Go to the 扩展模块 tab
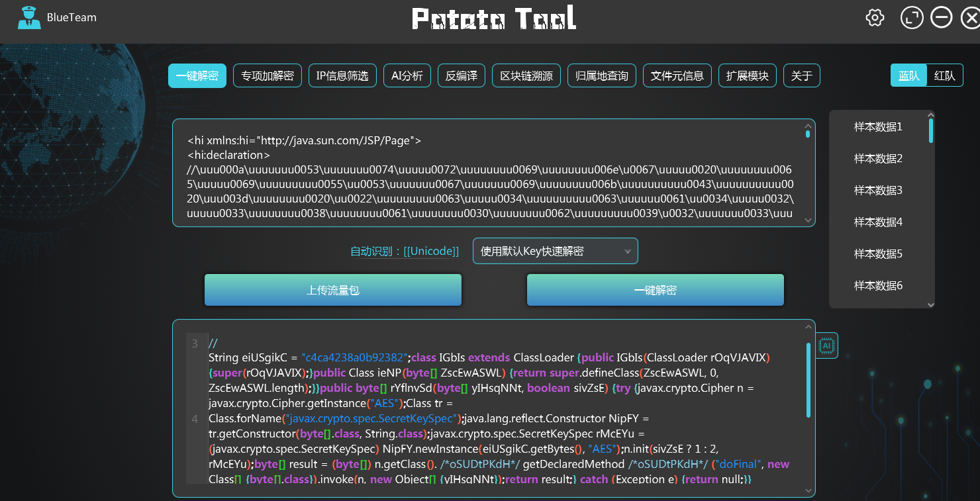This screenshot has height=501, width=980. (748, 76)
